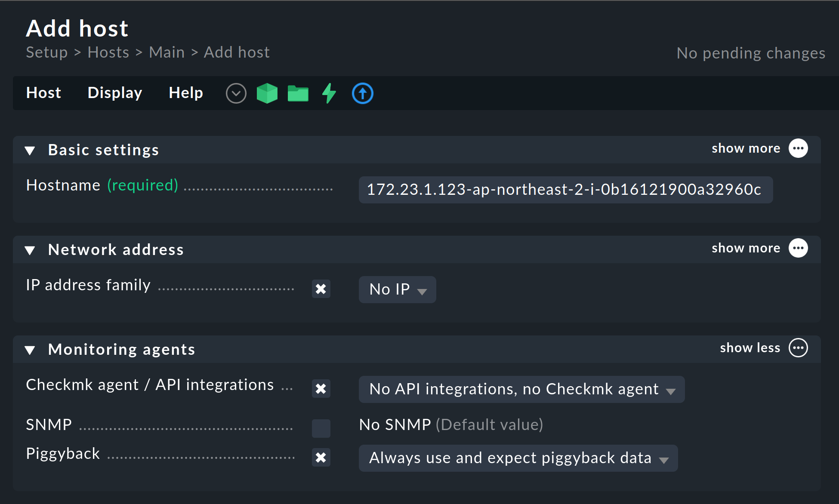The width and height of the screenshot is (839, 504).
Task: Collapse the Basic settings section
Action: tap(30, 150)
